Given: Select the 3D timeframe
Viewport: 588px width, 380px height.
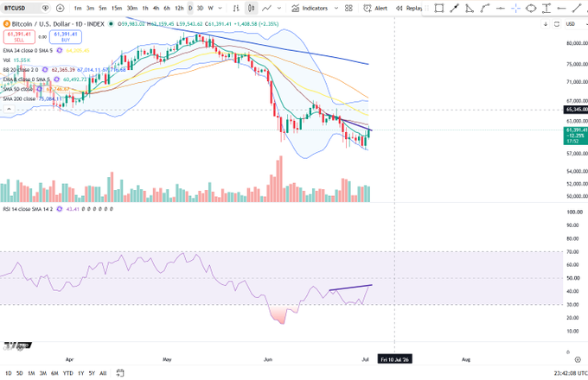Looking at the screenshot, I should click(201, 9).
